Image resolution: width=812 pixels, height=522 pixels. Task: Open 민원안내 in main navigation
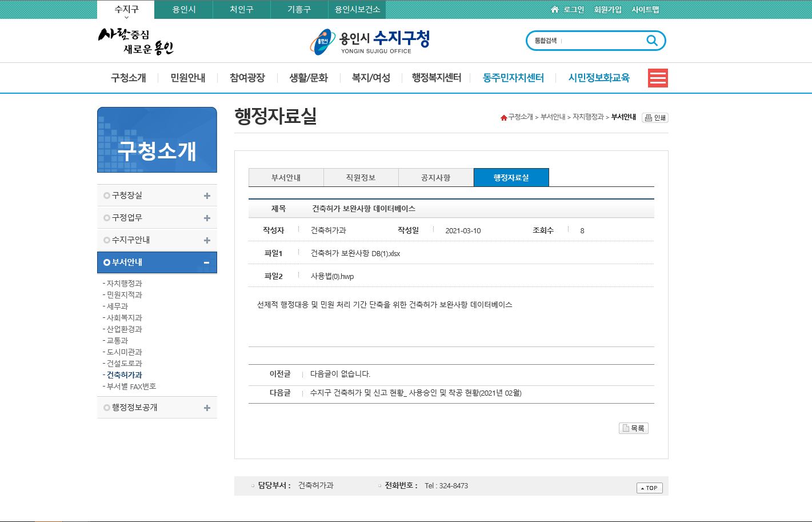(x=187, y=78)
